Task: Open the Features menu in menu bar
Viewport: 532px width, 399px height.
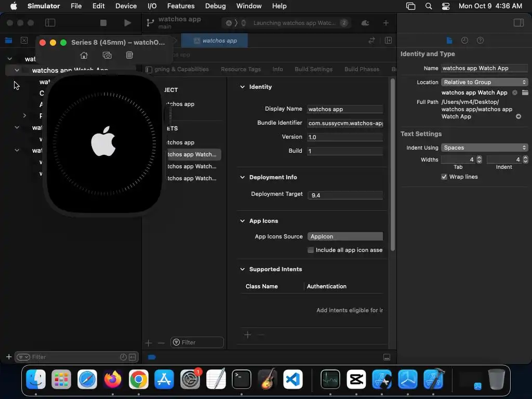Action: [181, 6]
